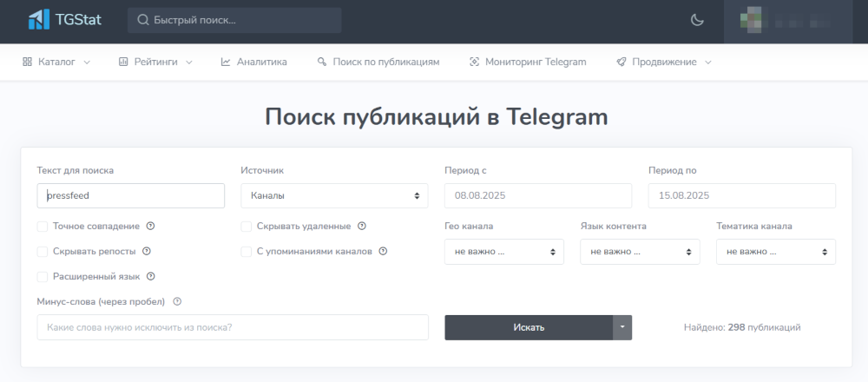868x382 pixels.
Task: Open the Тематика канала dropdown
Action: 776,252
